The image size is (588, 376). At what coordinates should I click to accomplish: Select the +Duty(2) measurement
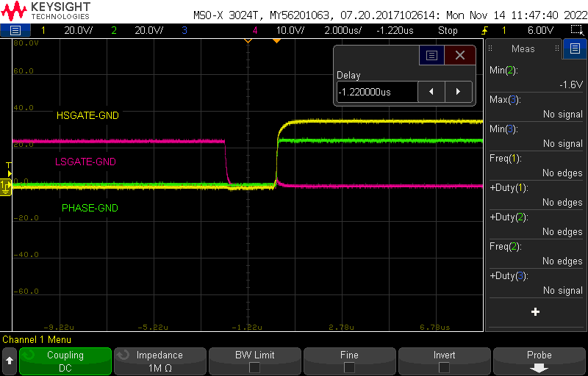pyautogui.click(x=537, y=224)
